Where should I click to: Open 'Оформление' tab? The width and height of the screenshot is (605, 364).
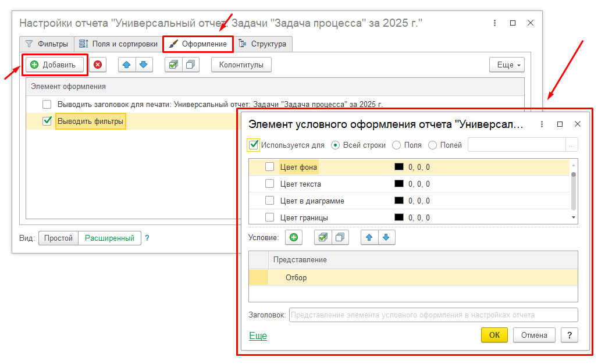[x=198, y=44]
